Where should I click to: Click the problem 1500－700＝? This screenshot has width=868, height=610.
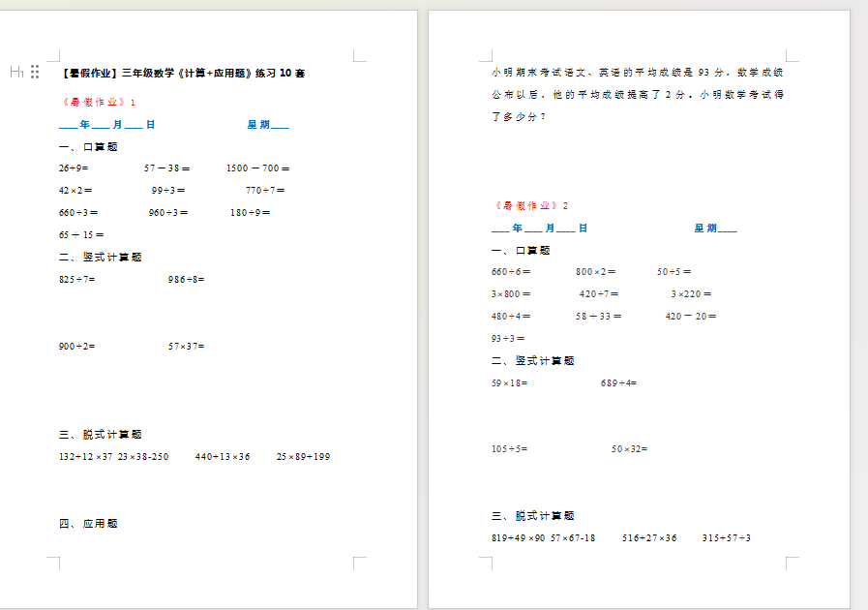point(258,168)
